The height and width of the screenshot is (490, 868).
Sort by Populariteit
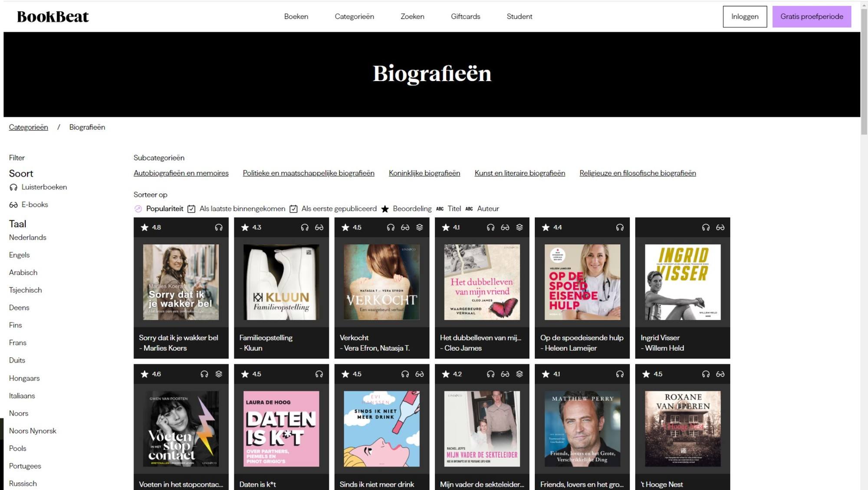click(164, 209)
